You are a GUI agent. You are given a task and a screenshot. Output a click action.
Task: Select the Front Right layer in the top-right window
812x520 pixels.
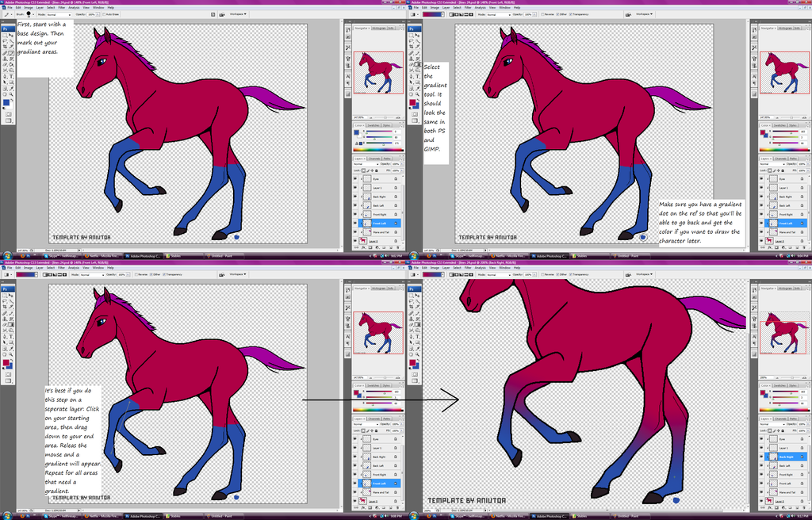(x=786, y=215)
